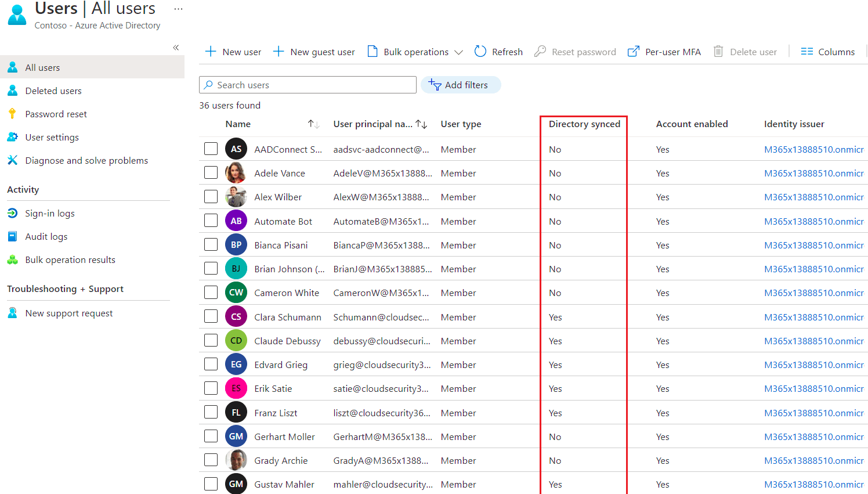
Task: Click the Diagnose and solve problems wrench icon
Action: pyautogui.click(x=13, y=160)
